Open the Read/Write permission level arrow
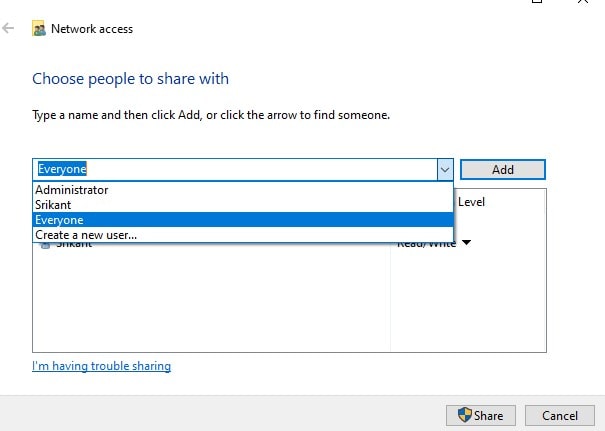The image size is (605, 431). [x=466, y=243]
